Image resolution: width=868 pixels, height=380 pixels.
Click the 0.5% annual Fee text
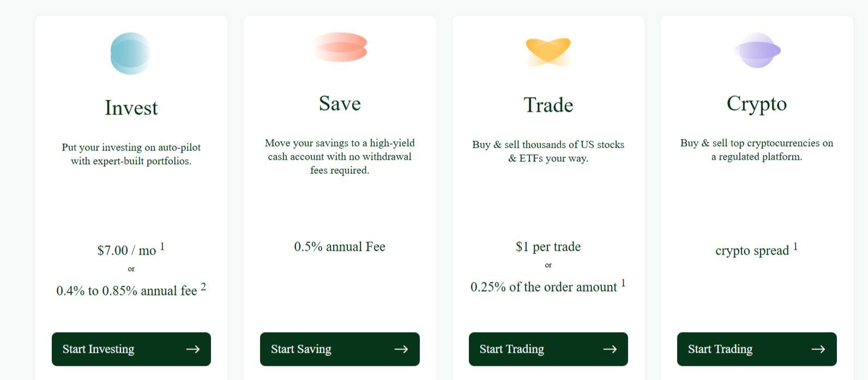[340, 247]
